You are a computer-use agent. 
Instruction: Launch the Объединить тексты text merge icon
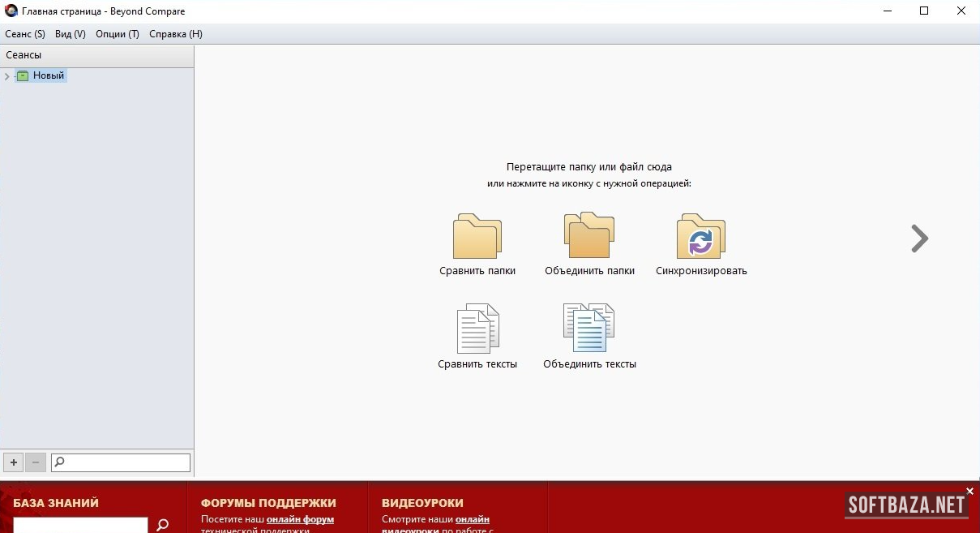pos(589,329)
